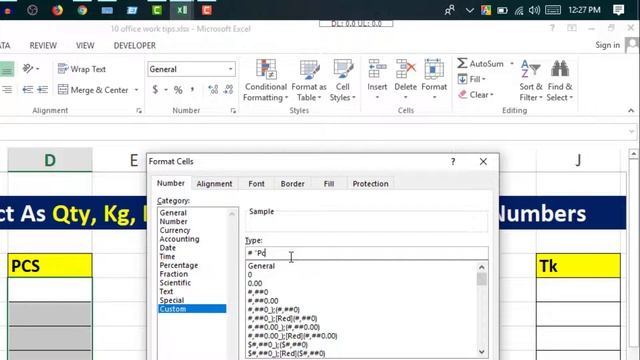
Task: Choose 0.00 format in Type list
Action: [255, 283]
